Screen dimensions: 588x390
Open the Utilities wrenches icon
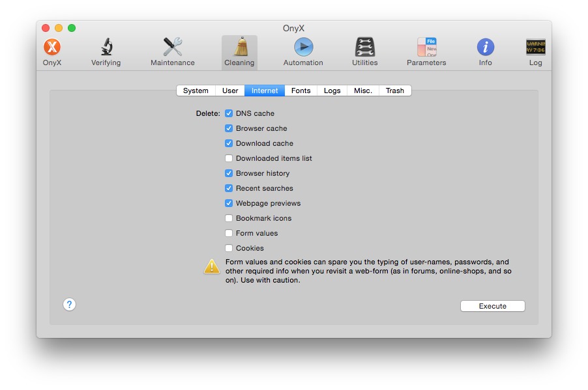pos(364,48)
